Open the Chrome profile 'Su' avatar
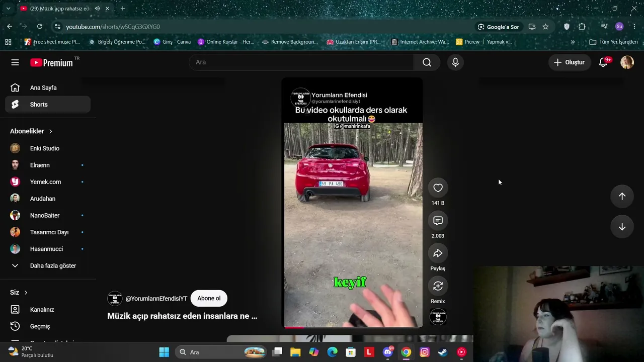 [619, 27]
